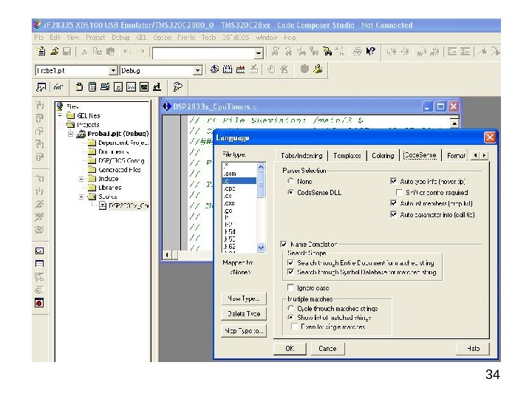Select Show list of matched strings option
The height and width of the screenshot is (399, 532).
coord(290,318)
